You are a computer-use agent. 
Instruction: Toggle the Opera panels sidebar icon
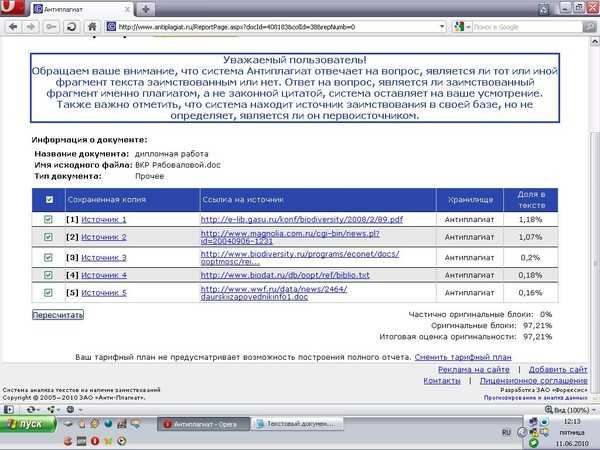pyautogui.click(x=8, y=409)
